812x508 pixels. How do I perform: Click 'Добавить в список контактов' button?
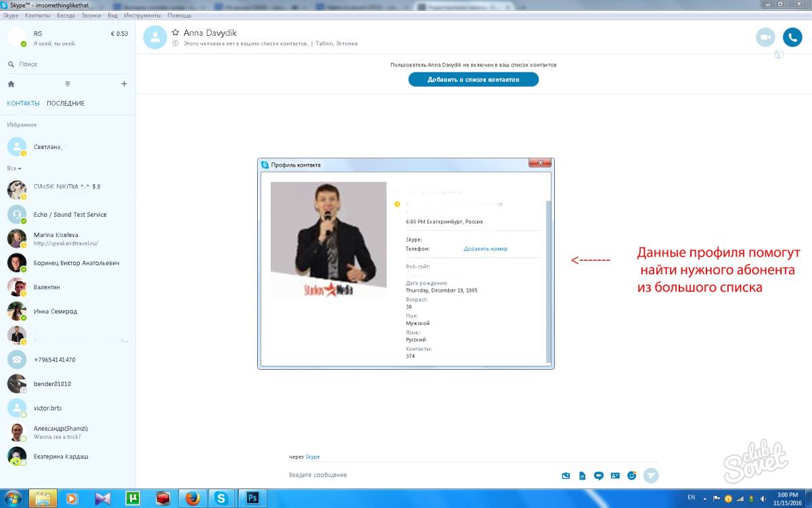473,79
